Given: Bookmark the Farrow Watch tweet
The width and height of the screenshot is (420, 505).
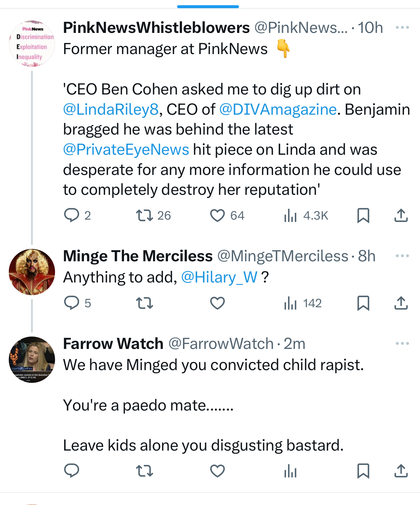Looking at the screenshot, I should click(363, 471).
